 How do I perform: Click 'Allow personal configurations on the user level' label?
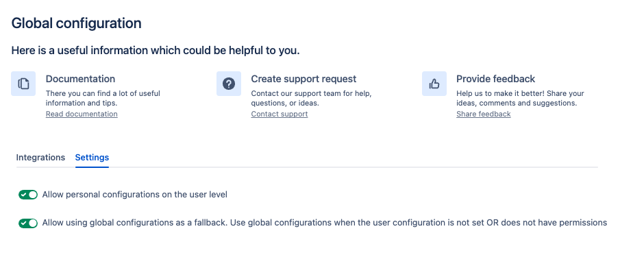click(x=135, y=195)
